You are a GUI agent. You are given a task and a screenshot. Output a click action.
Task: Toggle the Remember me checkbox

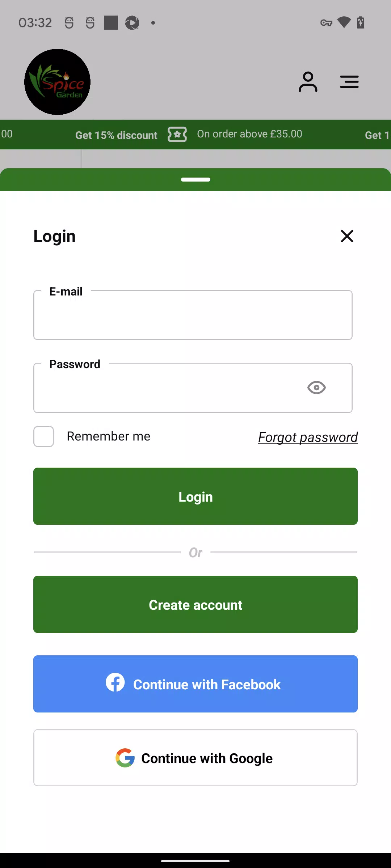[x=44, y=437]
